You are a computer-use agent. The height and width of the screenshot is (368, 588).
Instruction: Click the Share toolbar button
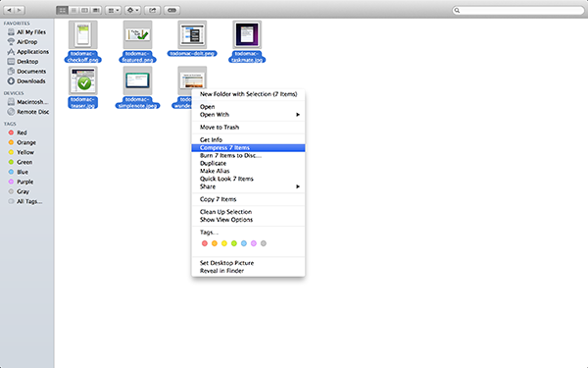tap(152, 10)
